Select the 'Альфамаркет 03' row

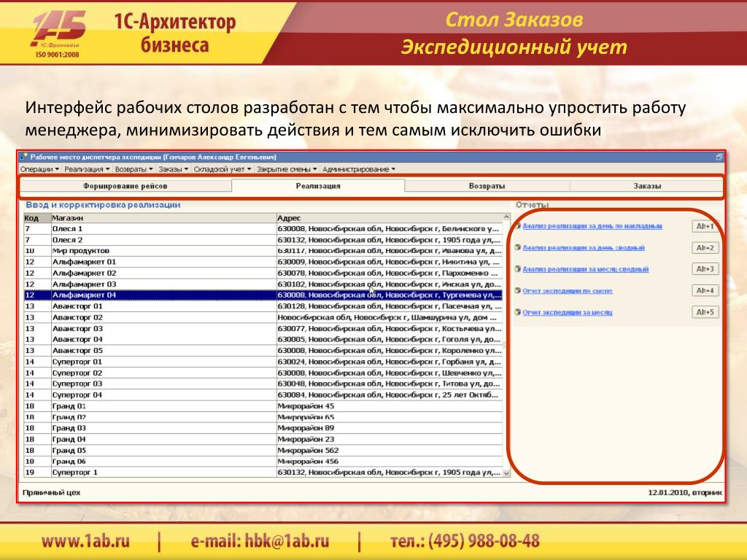click(x=263, y=284)
